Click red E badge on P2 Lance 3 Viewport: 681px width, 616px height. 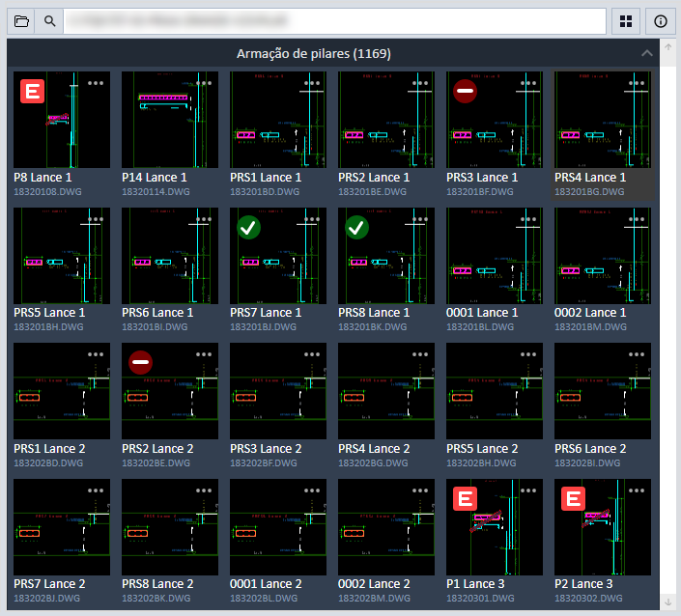tap(574, 498)
